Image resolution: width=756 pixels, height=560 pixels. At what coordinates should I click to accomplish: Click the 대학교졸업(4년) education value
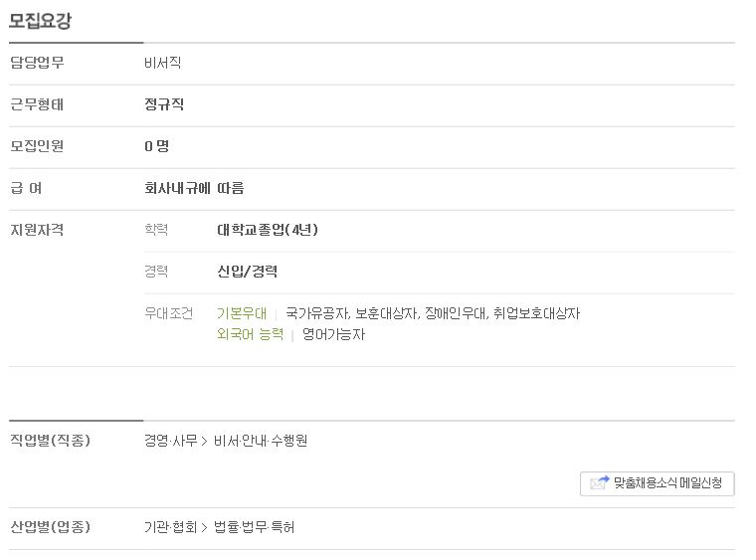coord(268,230)
